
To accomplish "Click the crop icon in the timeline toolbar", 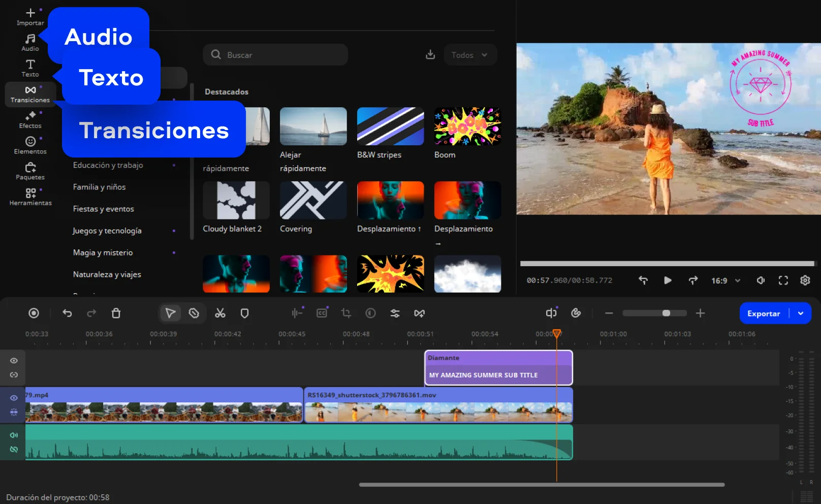I will [x=346, y=313].
